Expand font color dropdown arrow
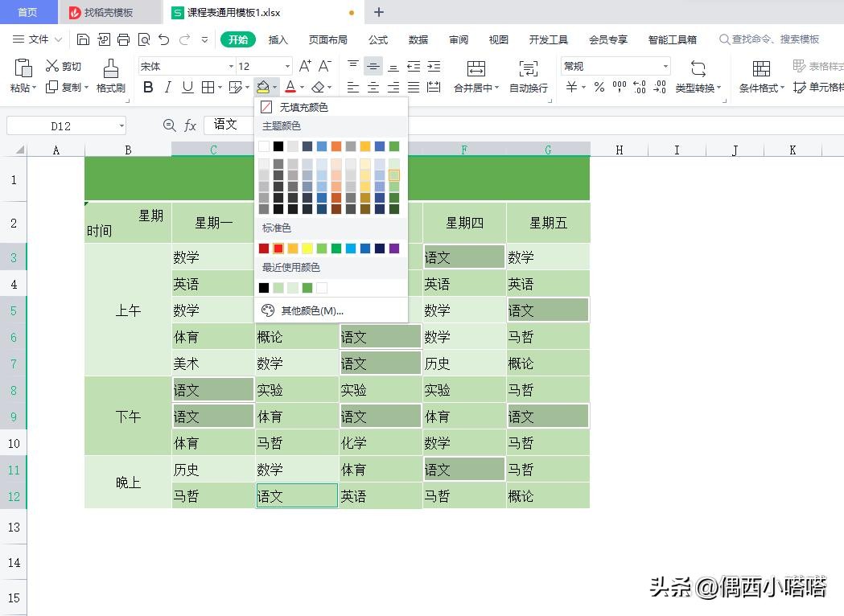The height and width of the screenshot is (616, 844). 302,87
